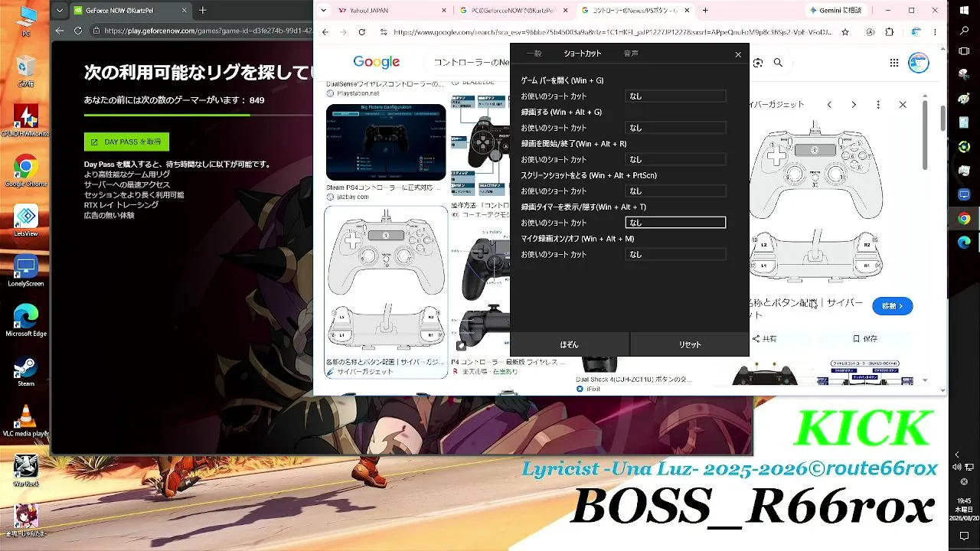Set custom shortcut for ゲーム バーを開く

[x=675, y=96]
